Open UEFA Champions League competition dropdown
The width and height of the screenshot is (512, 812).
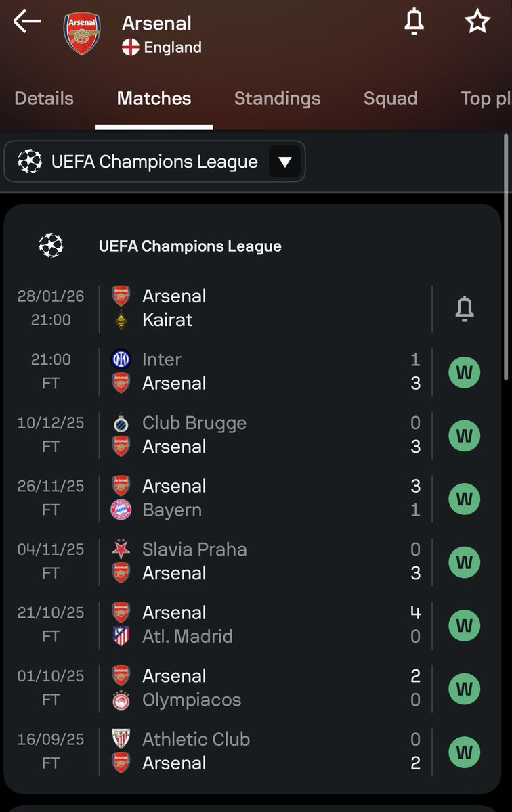(x=154, y=162)
